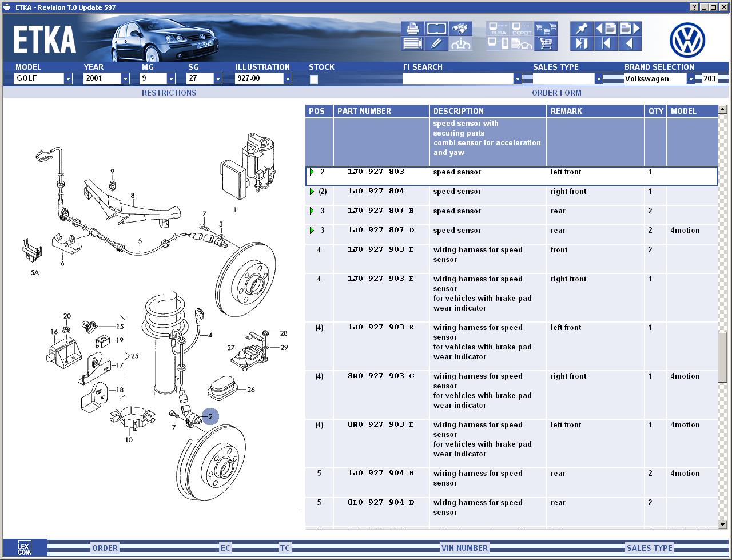Click the parts list scrollbar up arrow
732x560 pixels.
tap(722, 109)
